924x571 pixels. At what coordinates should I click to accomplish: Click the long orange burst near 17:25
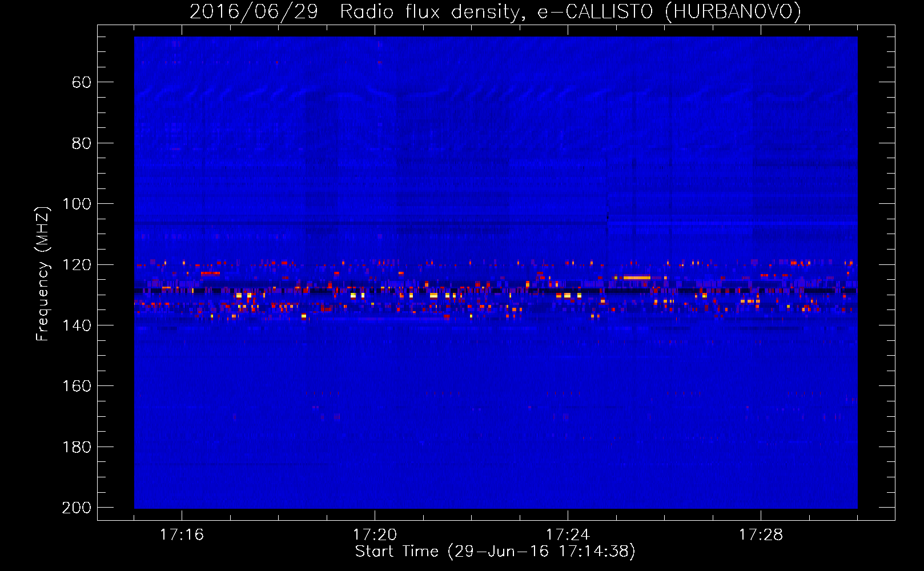pos(637,278)
